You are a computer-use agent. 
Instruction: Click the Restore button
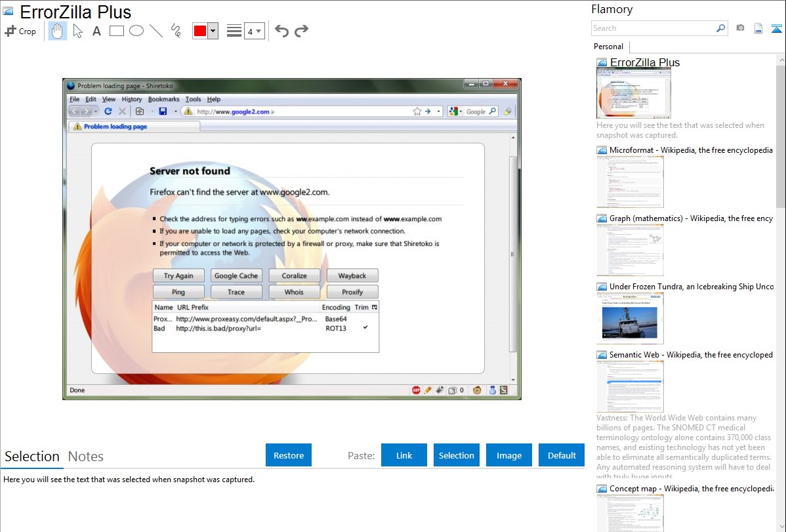tap(289, 455)
